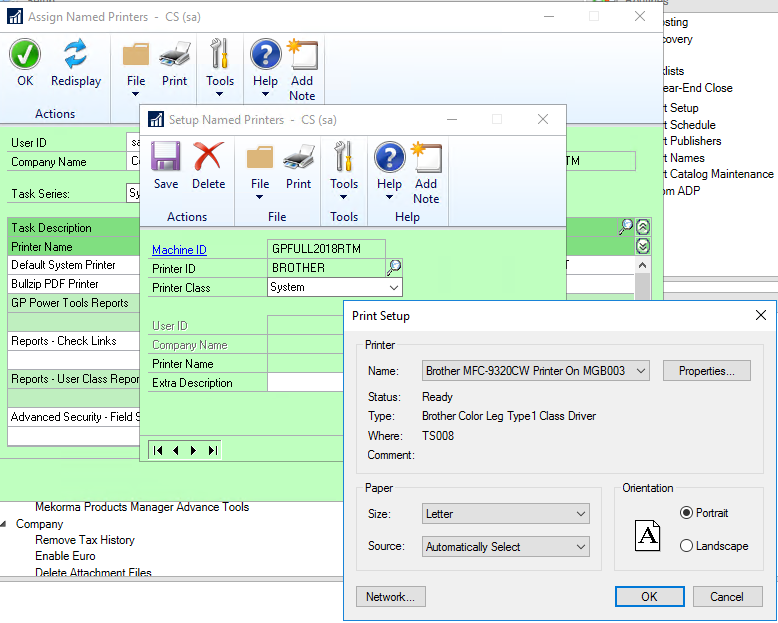
Task: Click Machine ID field GPFULL2018RTM
Action: [x=326, y=249]
